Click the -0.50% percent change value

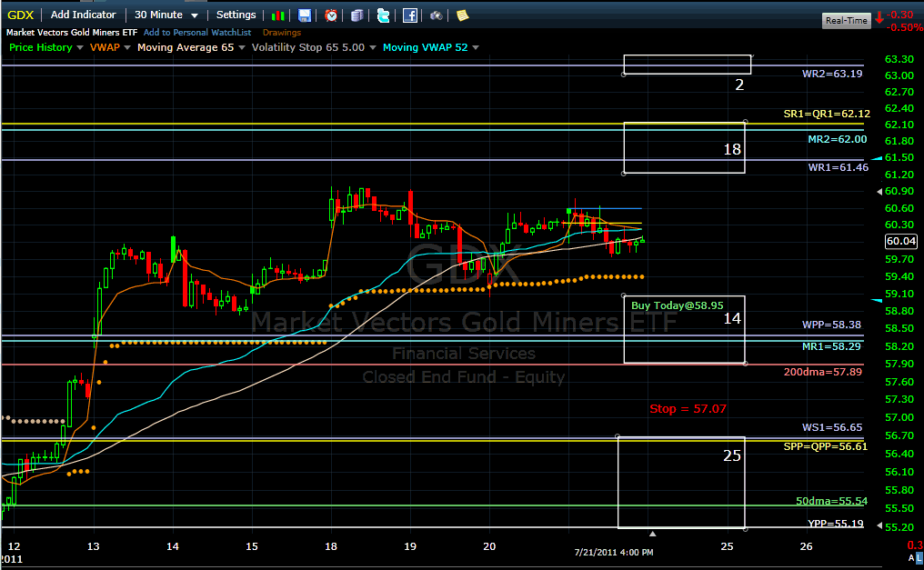pos(905,27)
